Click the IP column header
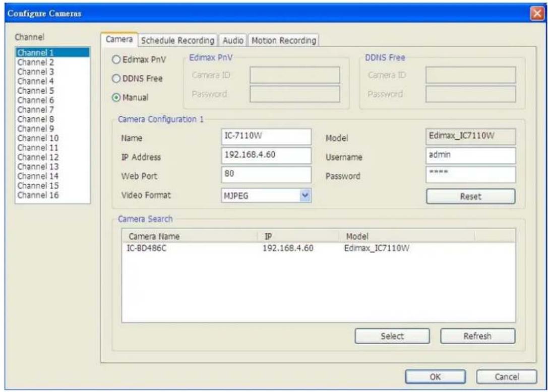The width and height of the screenshot is (548, 392). (x=298, y=236)
